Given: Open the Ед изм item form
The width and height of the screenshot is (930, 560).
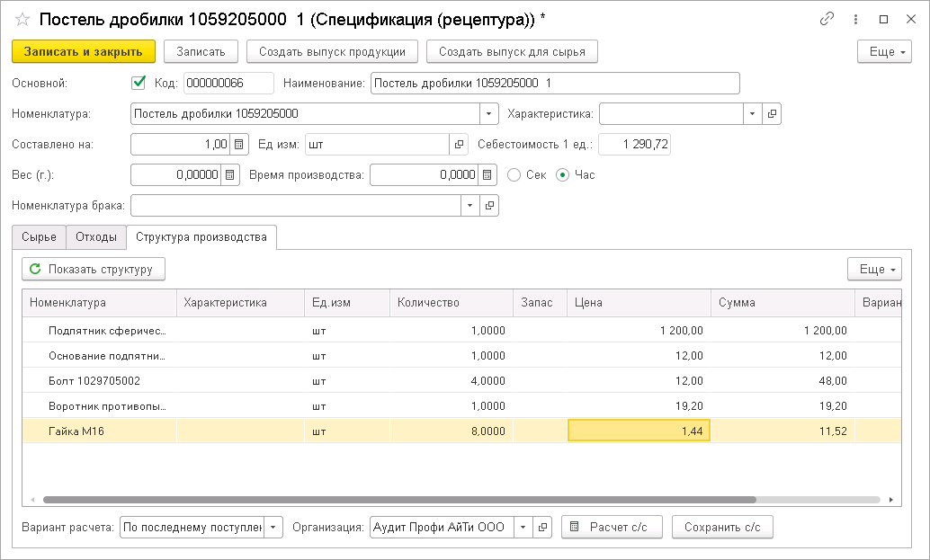Looking at the screenshot, I should pyautogui.click(x=459, y=144).
